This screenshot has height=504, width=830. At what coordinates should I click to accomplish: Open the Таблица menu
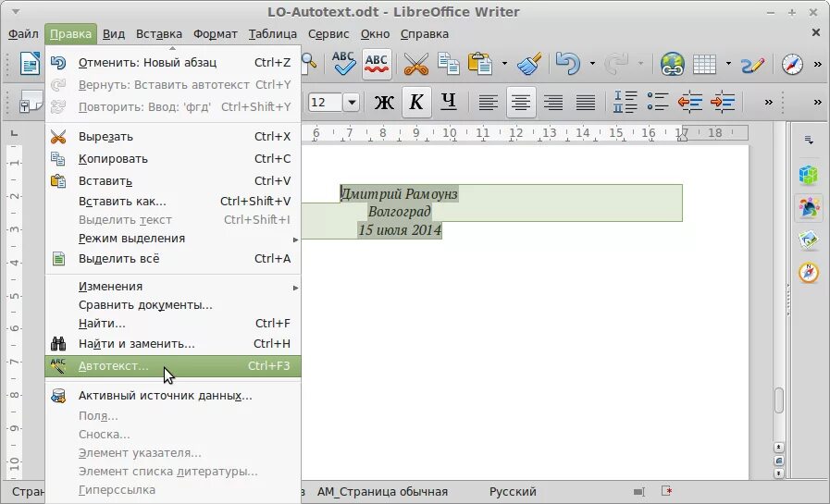coord(273,34)
